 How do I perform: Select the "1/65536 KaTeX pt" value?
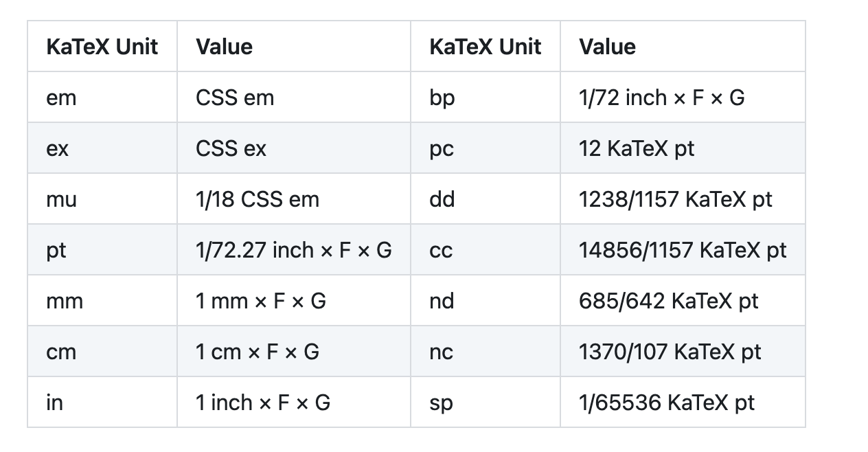click(666, 403)
